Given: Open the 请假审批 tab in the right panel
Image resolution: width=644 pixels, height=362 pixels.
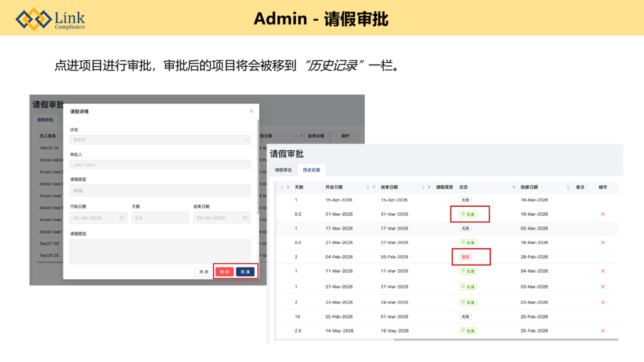Looking at the screenshot, I should point(283,170).
